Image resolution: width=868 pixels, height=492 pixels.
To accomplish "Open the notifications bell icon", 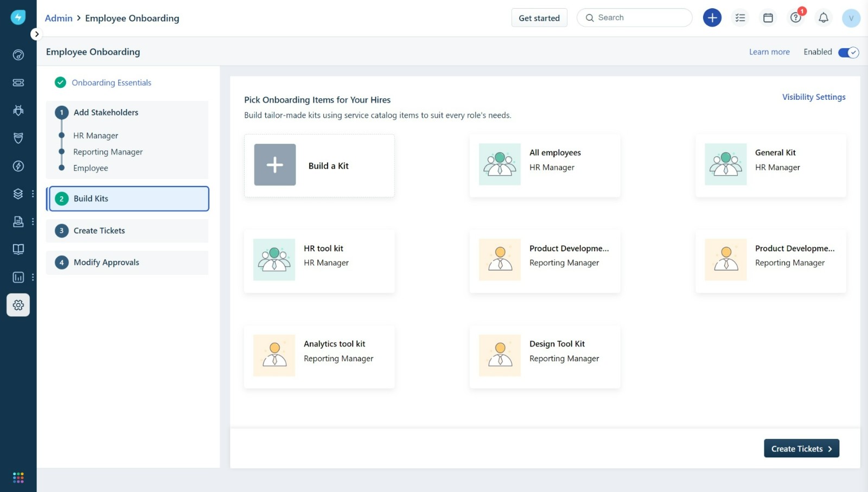I will pyautogui.click(x=823, y=18).
